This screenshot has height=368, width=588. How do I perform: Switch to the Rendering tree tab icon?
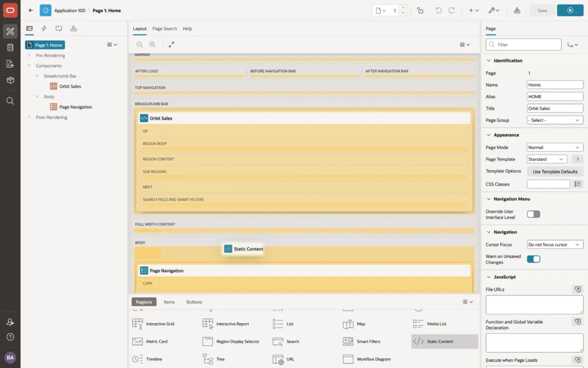coord(29,29)
